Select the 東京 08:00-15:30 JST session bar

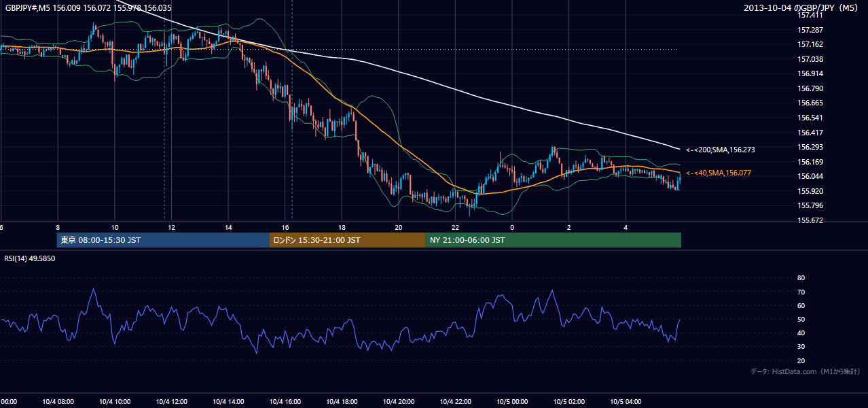pos(163,240)
